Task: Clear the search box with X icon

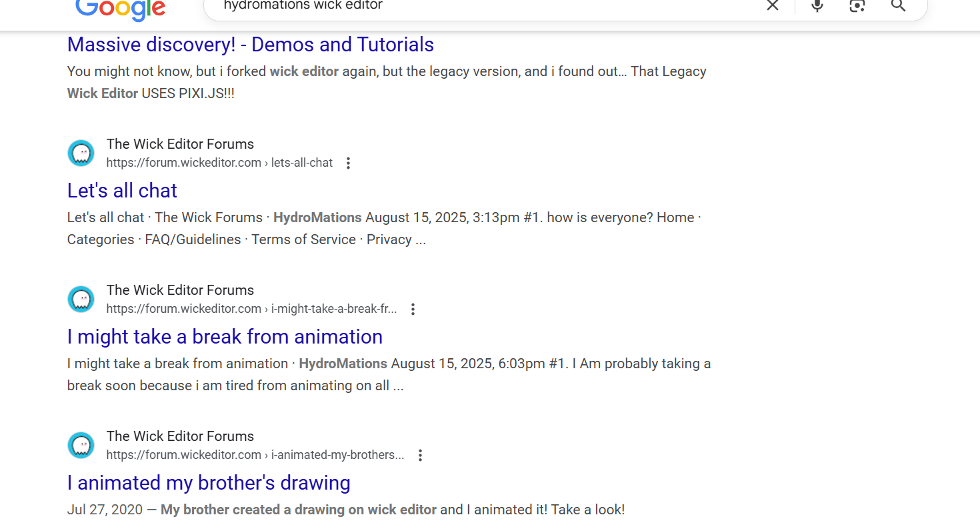Action: 772,6
